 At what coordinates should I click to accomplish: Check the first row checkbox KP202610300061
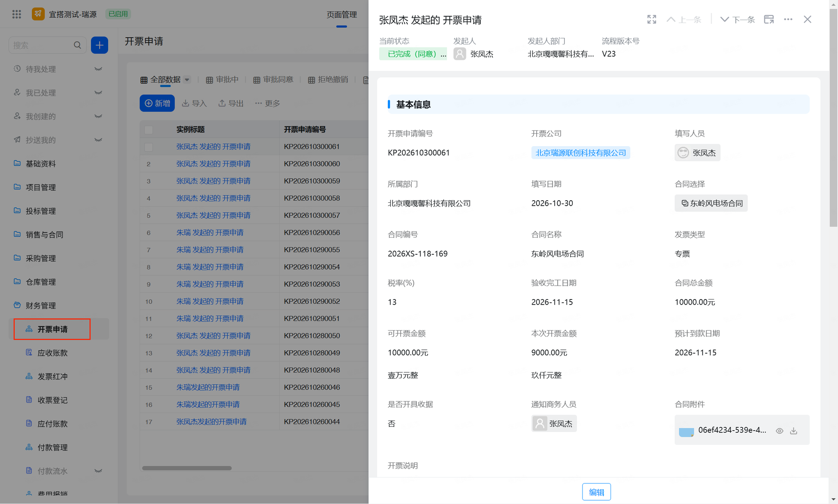coord(149,147)
